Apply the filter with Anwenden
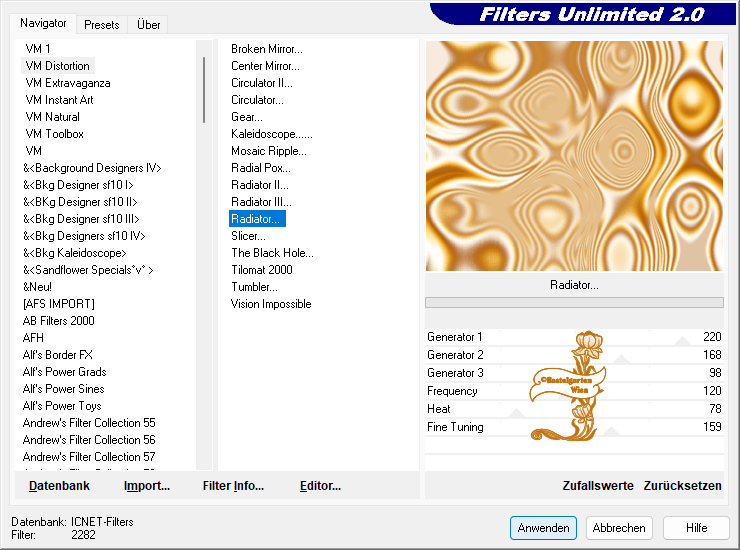This screenshot has width=740, height=550. point(543,528)
